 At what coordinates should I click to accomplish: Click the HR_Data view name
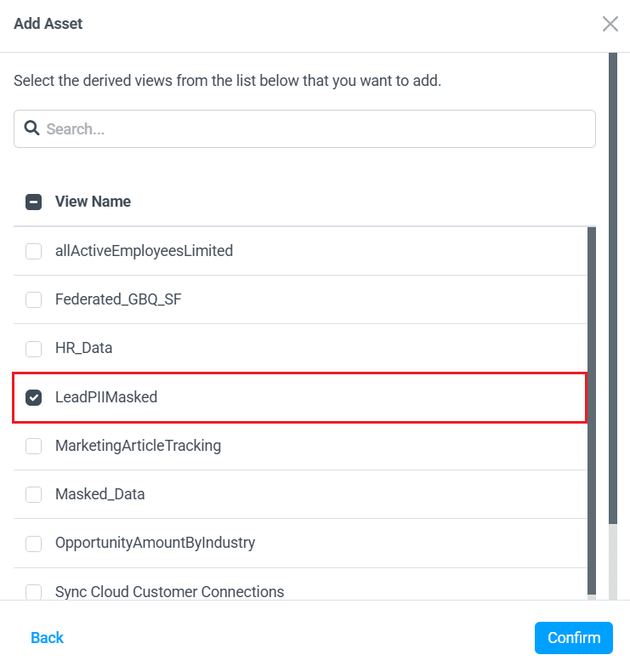pos(83,348)
